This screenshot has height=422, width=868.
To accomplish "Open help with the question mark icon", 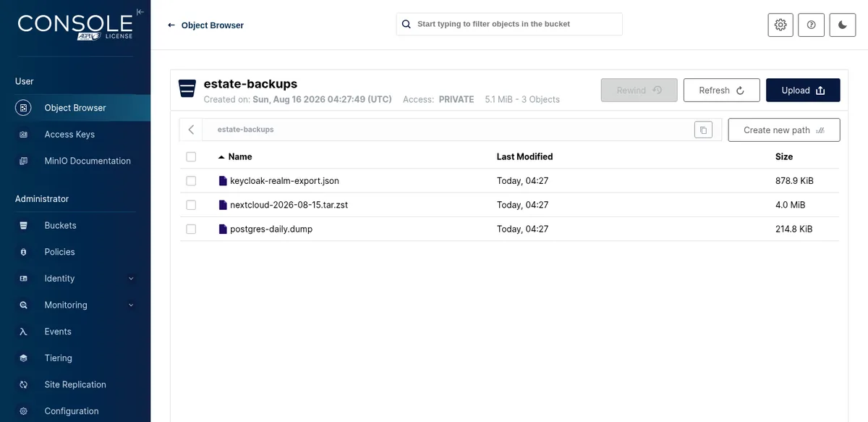I will pos(812,25).
